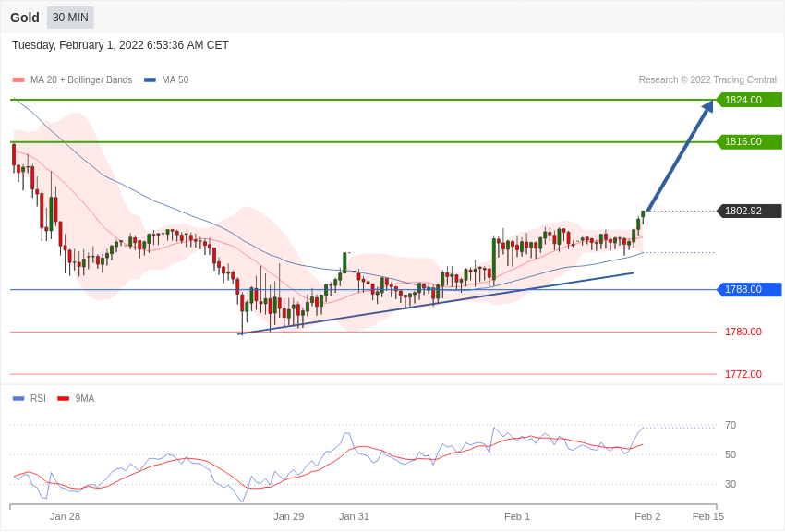
Task: Click the blue RSI legend swatch
Action: pos(18,398)
